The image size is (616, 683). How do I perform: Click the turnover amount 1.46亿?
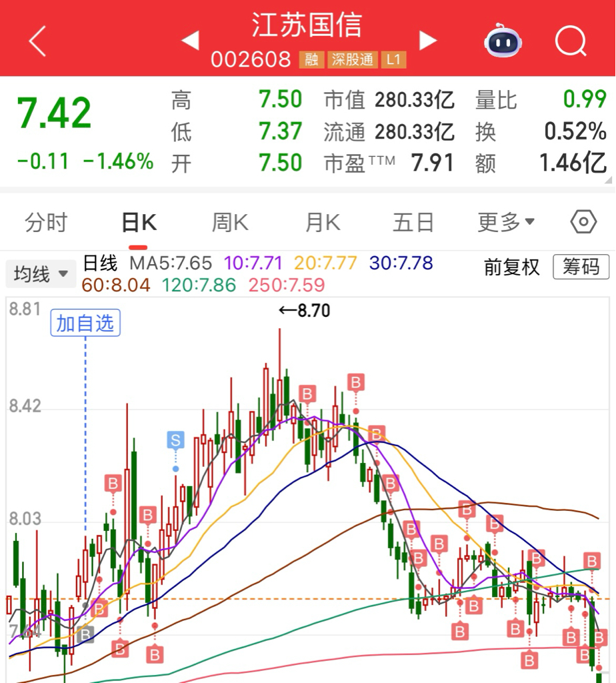[x=573, y=163]
